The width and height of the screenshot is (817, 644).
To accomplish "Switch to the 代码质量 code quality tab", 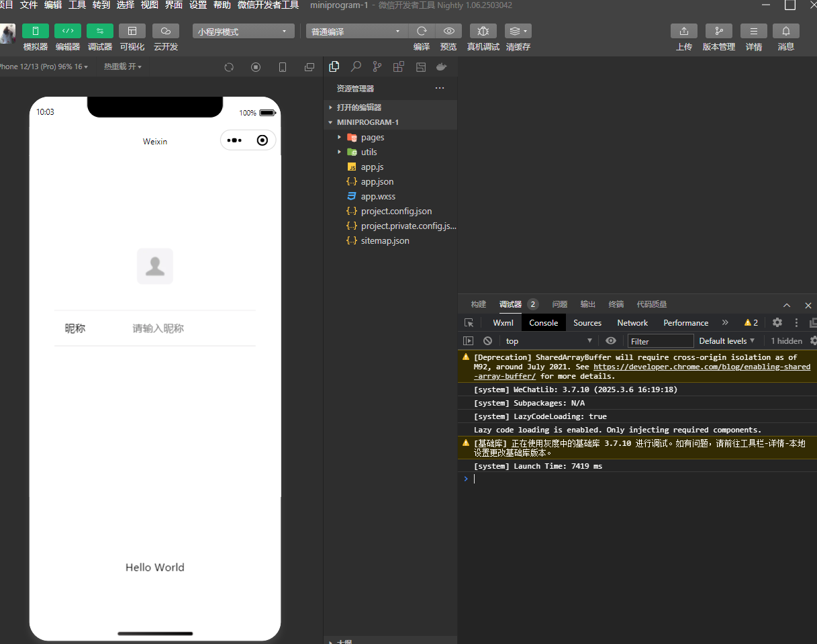I will coord(651,304).
